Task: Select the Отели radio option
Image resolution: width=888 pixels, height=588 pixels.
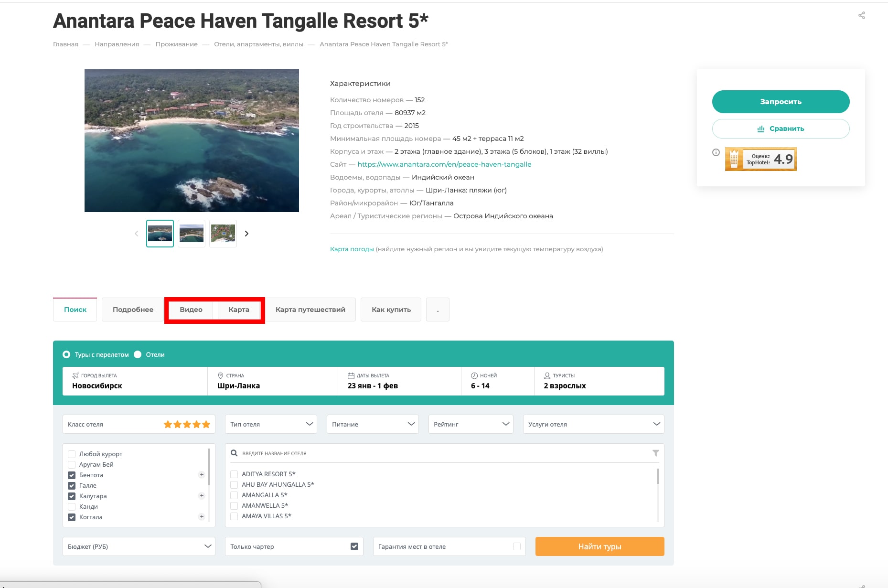Action: pos(138,354)
